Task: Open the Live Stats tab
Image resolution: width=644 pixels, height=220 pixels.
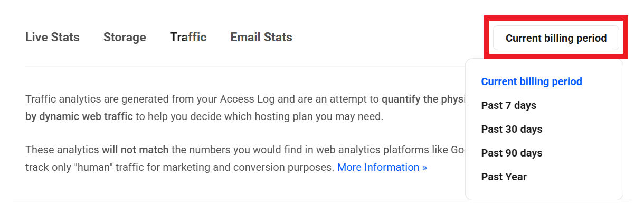Action: [52, 38]
